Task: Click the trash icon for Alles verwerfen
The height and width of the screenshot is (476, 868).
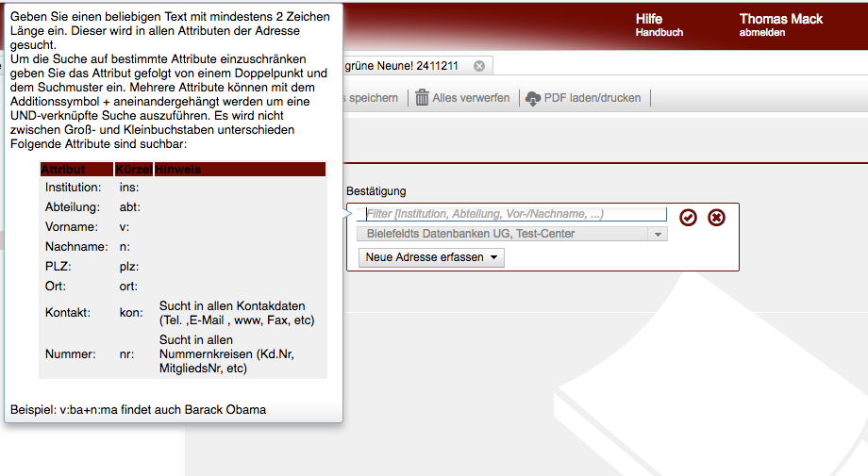Action: click(x=423, y=98)
